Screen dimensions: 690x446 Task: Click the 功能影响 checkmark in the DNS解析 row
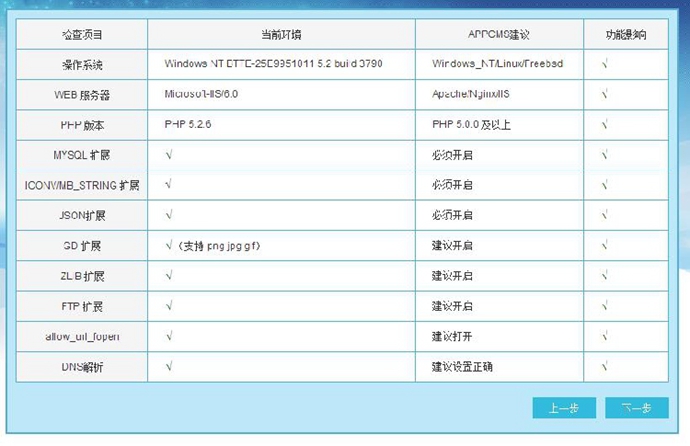605,366
